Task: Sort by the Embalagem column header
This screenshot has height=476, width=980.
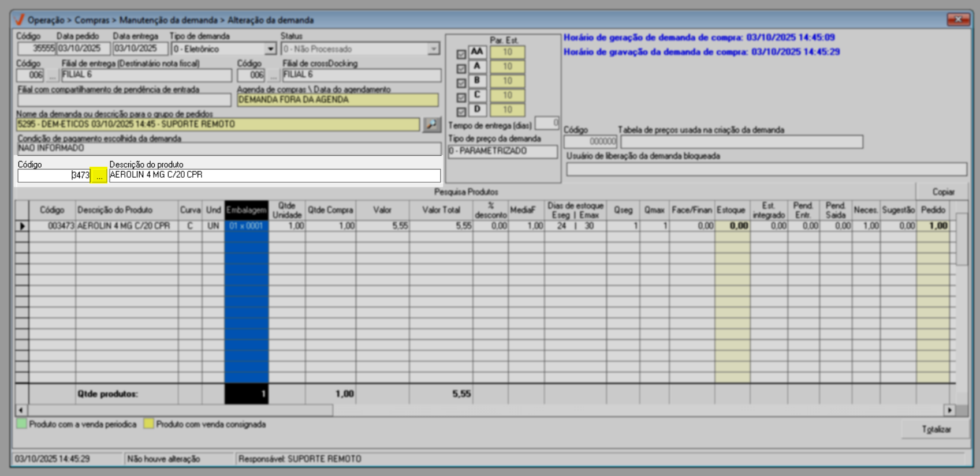Action: pos(246,210)
